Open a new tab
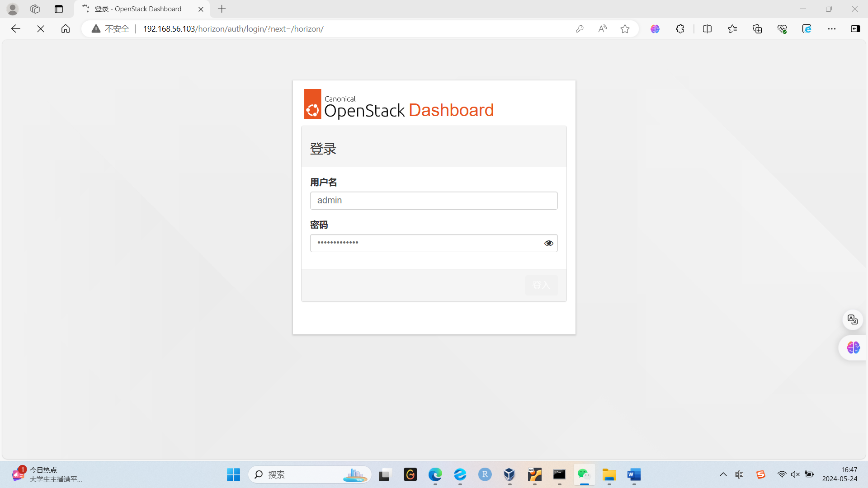The height and width of the screenshot is (488, 868). [x=222, y=9]
